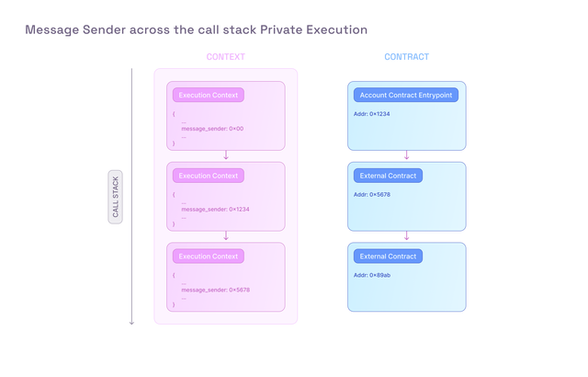Click the External Contract badge with Addr 0x89ab

[388, 257]
